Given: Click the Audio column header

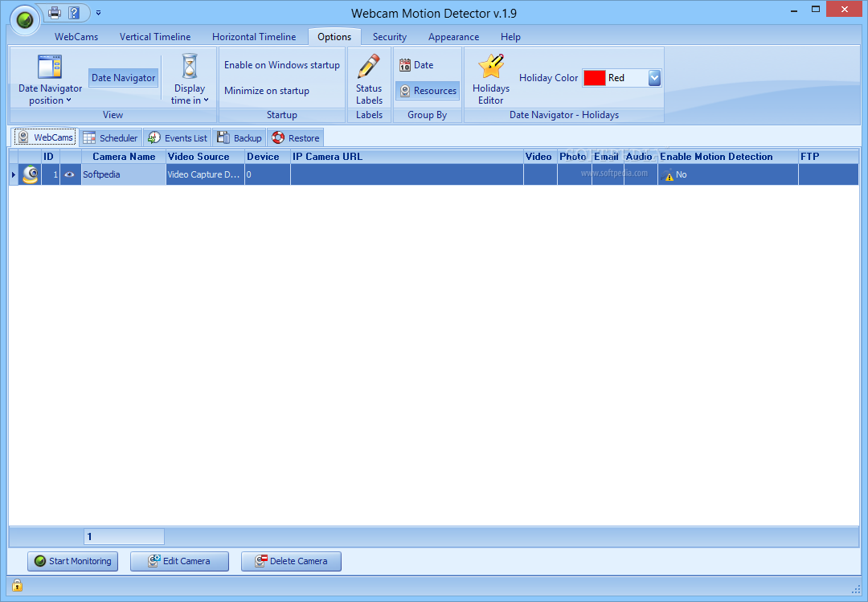Looking at the screenshot, I should point(641,157).
